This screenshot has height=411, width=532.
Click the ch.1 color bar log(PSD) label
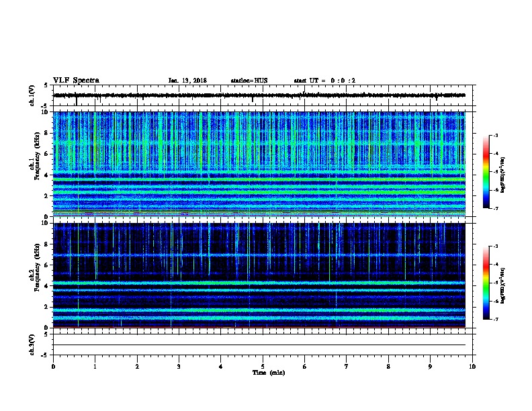502,175
